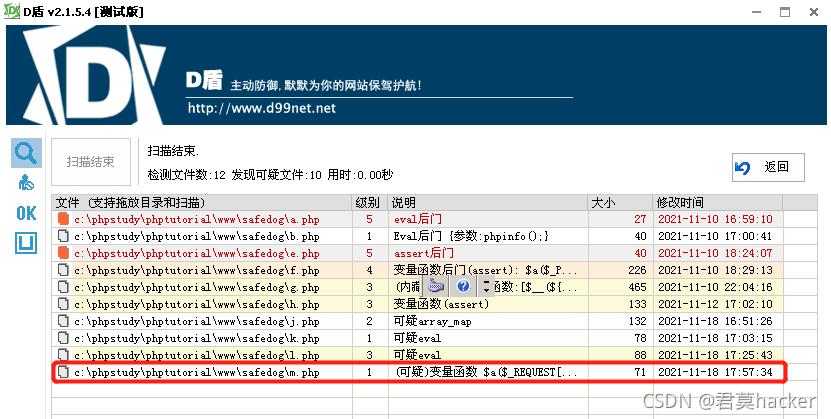Click the up-down arrows on floating toolbar

tap(486, 287)
